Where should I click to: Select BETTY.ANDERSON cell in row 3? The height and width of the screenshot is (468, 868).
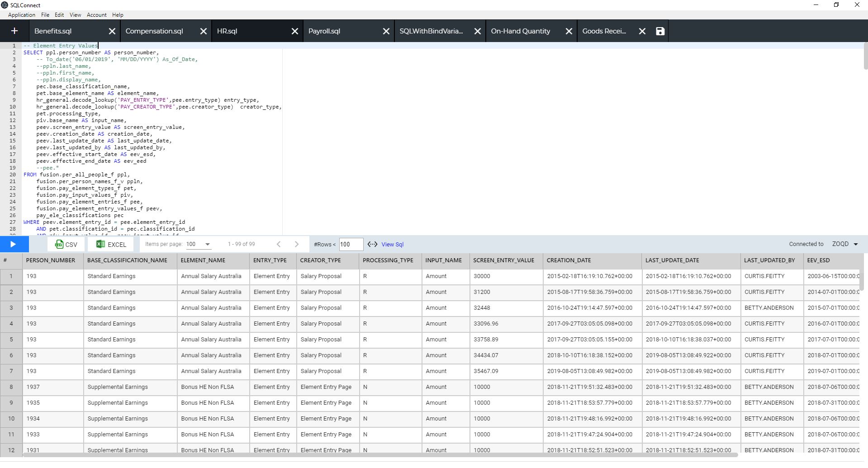[772, 308]
